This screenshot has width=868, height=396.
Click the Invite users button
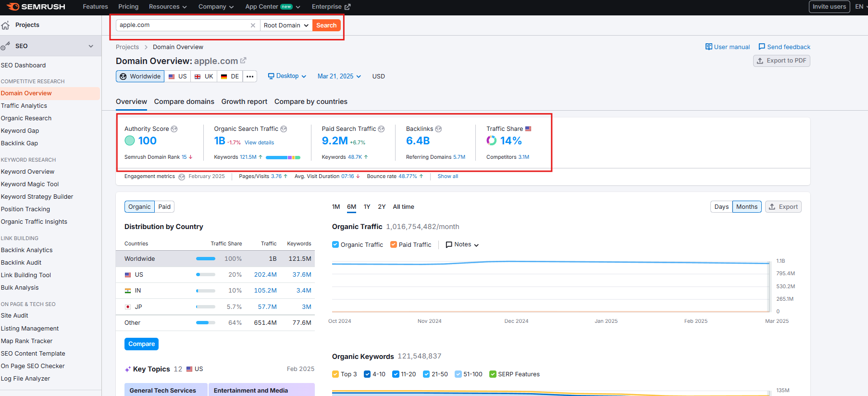coord(829,7)
